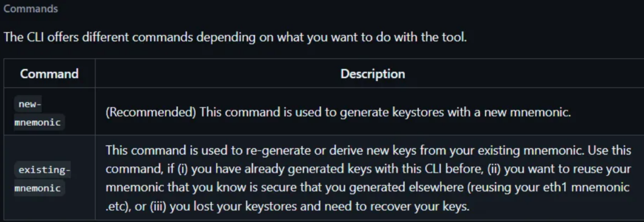Image resolution: width=644 pixels, height=222 pixels.
Task: Click the "Description" column header
Action: [x=372, y=74]
